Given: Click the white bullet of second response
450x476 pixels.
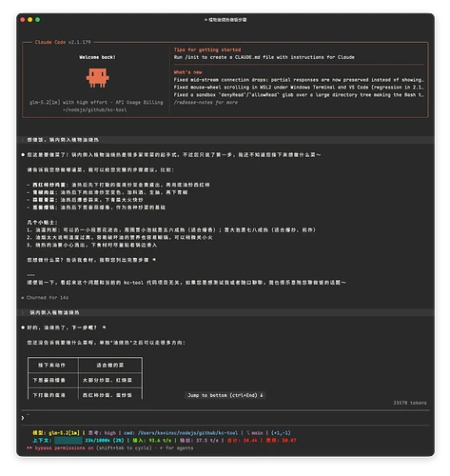Looking at the screenshot, I should tap(23, 327).
